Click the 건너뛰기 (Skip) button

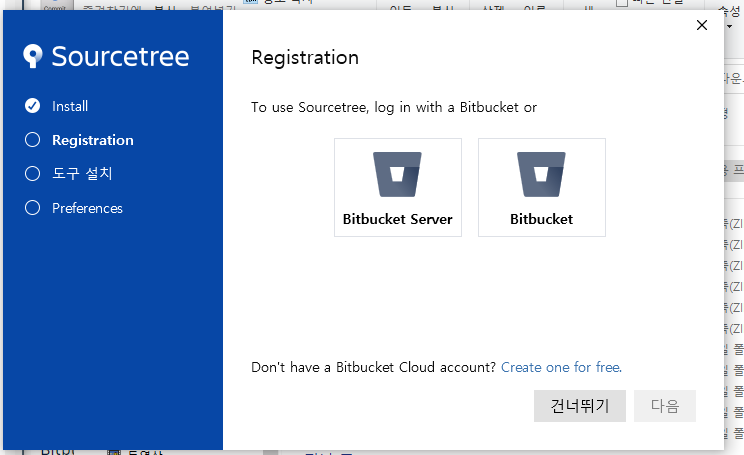(579, 406)
